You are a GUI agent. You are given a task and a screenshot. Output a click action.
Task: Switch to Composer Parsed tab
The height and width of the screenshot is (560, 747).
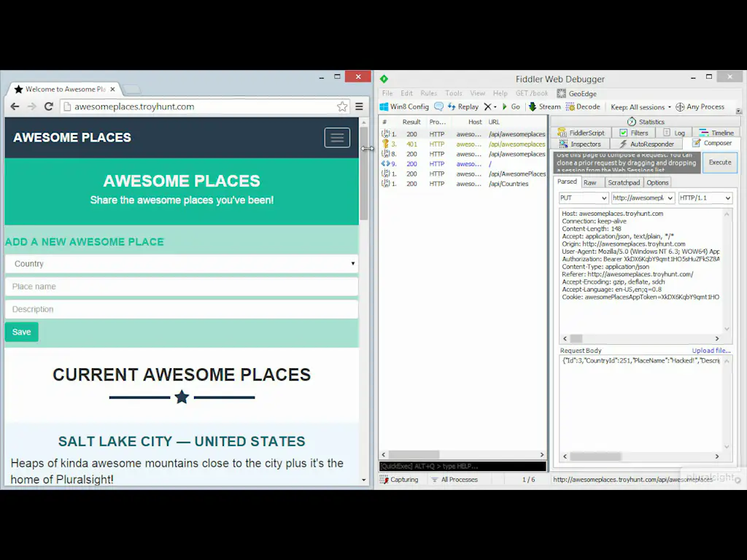(x=567, y=182)
